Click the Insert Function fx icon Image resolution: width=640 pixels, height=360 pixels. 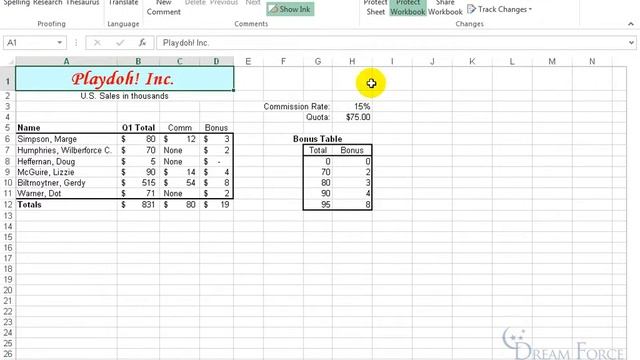pyautogui.click(x=142, y=42)
